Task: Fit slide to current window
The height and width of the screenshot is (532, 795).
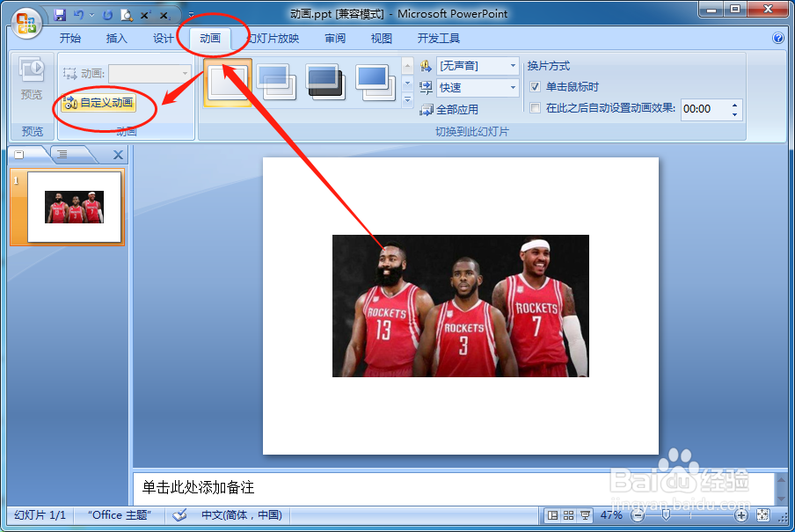Action: 762,515
